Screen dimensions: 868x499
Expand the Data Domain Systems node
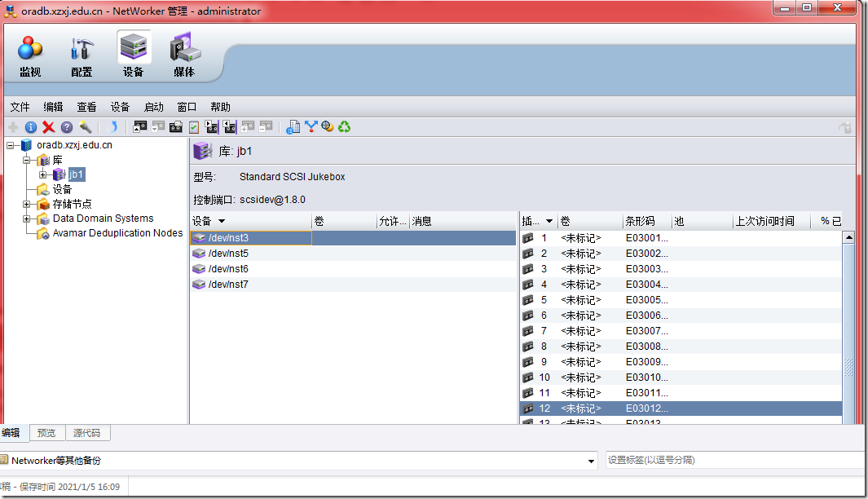26,219
